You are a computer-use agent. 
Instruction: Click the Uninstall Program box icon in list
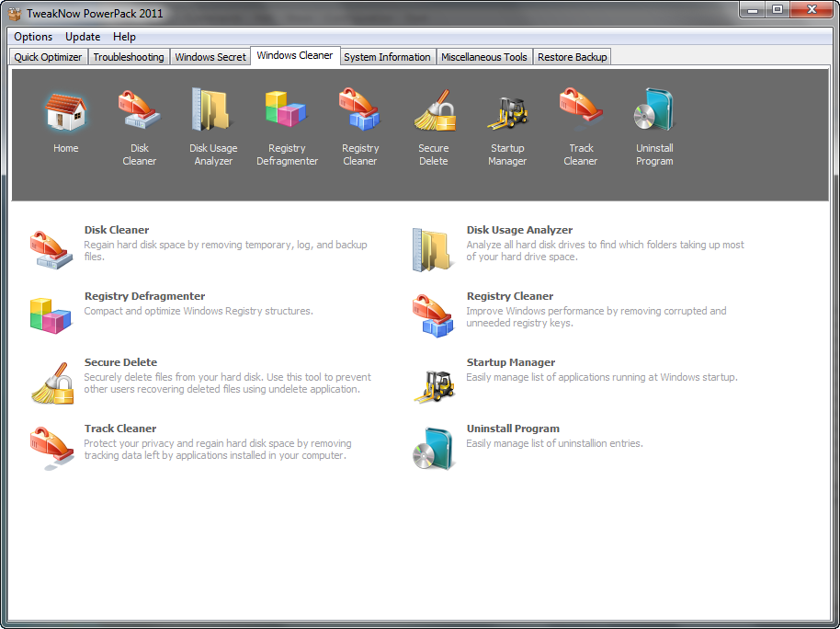click(x=433, y=449)
